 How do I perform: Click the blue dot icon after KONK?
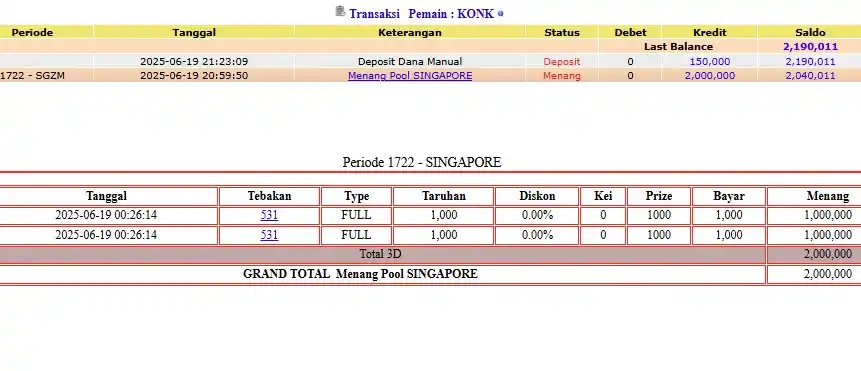tap(500, 14)
